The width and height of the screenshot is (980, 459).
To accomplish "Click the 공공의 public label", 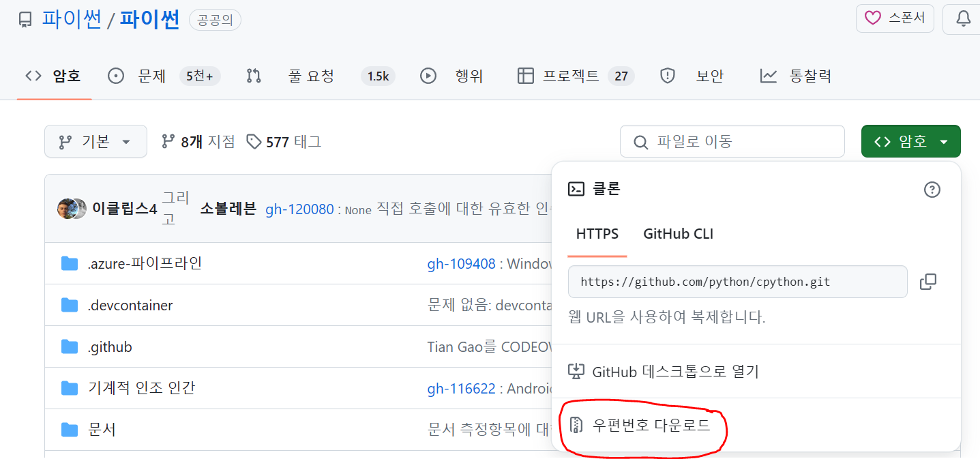I will pos(215,20).
